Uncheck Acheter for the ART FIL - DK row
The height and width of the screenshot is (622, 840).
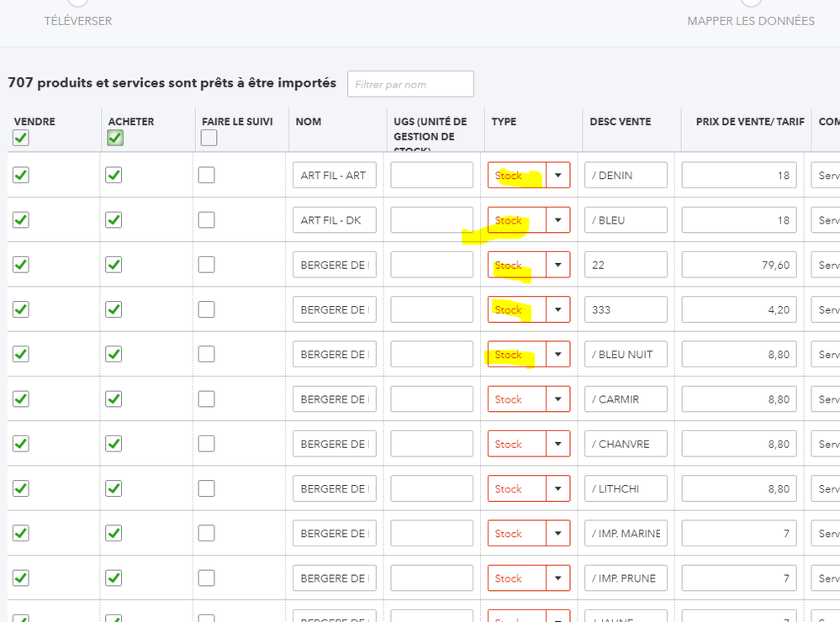pyautogui.click(x=114, y=220)
